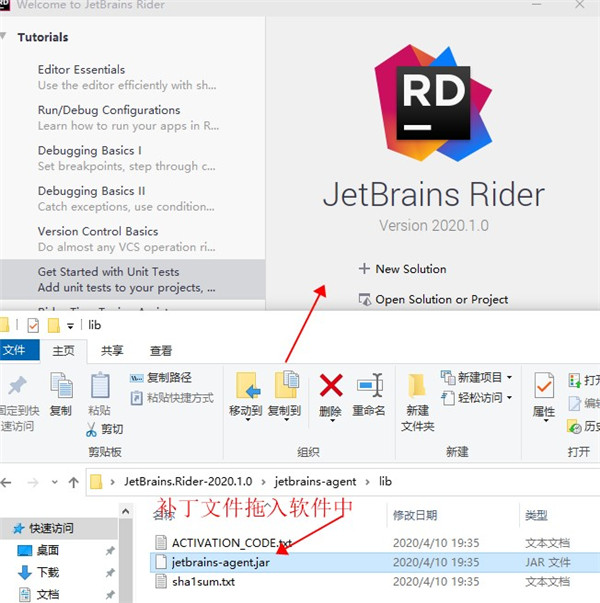This screenshot has width=600, height=603.
Task: Click the Properties (属性) dropdown arrow
Action: tap(545, 421)
